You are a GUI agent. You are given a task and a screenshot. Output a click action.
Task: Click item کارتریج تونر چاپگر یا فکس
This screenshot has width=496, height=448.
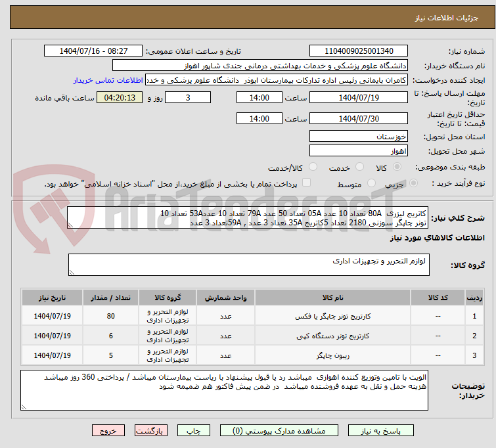click(x=333, y=316)
